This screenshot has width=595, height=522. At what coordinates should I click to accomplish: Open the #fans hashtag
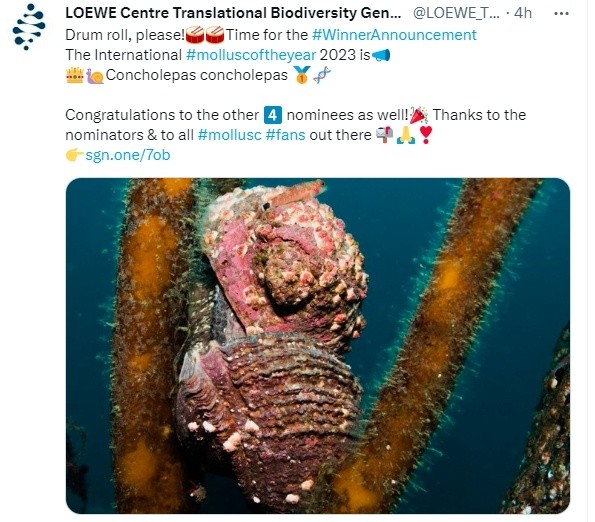[x=286, y=135]
